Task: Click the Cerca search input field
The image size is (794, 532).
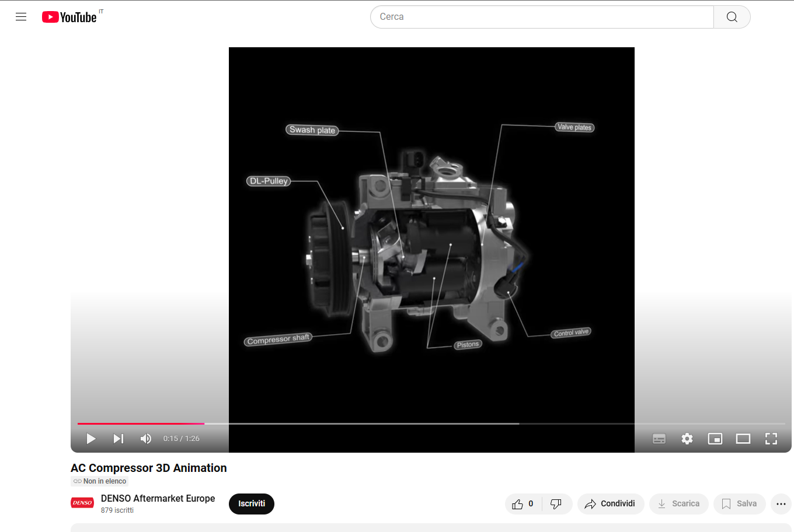Action: (542, 17)
